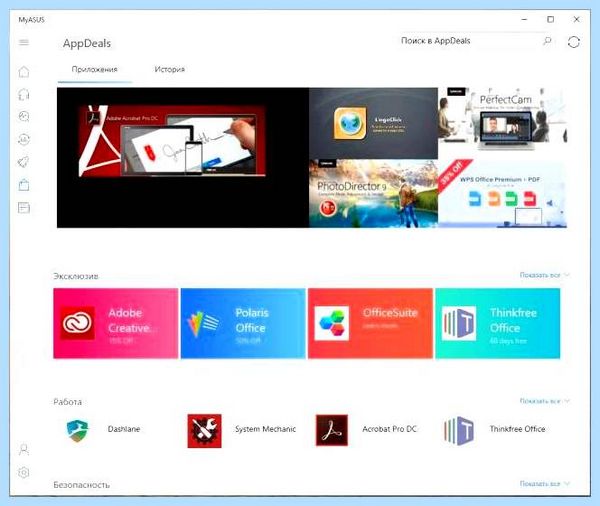Click the Работа section heading
The image size is (600, 506).
(68, 402)
